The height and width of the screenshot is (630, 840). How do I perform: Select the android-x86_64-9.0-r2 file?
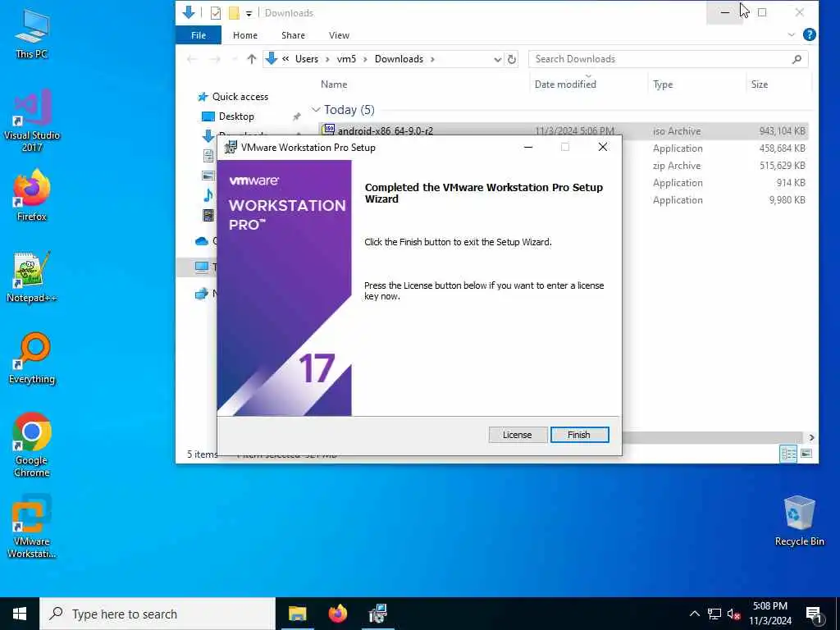click(386, 130)
